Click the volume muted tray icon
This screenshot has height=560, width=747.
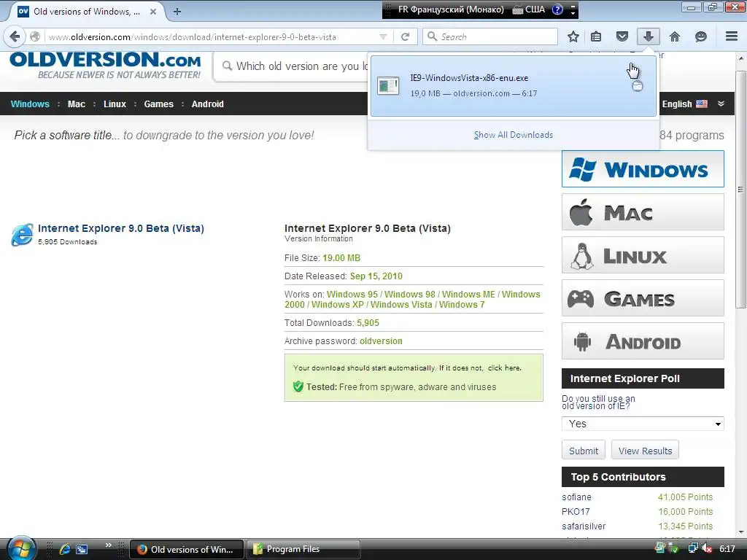pos(707,549)
